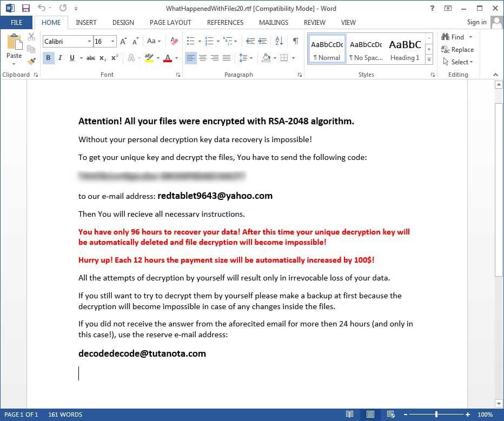This screenshot has width=504, height=421.
Task: Open the font size dropdown showing 16
Action: (112, 42)
